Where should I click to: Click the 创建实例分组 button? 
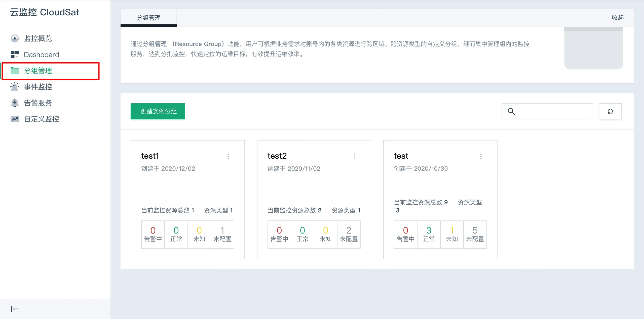(158, 111)
